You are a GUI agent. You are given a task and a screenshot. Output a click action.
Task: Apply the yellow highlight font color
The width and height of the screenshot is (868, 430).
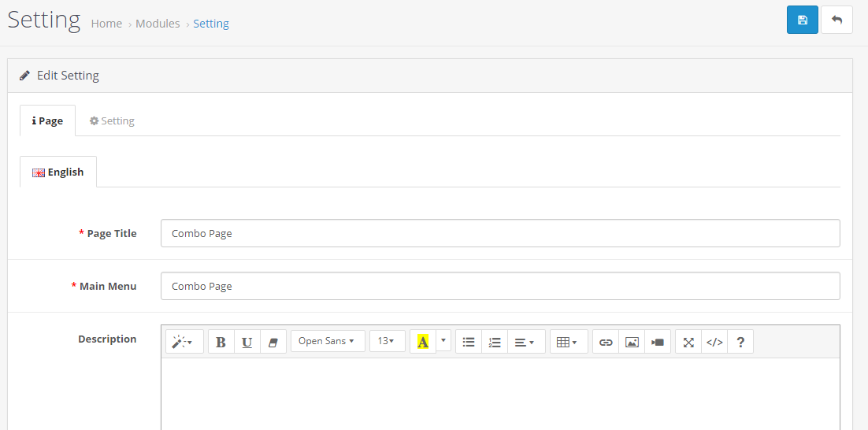423,342
